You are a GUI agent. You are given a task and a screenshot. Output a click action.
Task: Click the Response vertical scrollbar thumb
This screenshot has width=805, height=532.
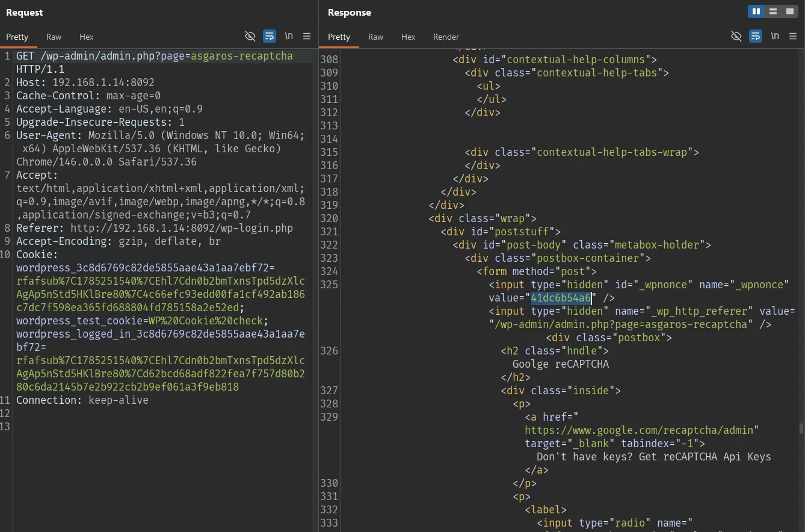[801, 428]
